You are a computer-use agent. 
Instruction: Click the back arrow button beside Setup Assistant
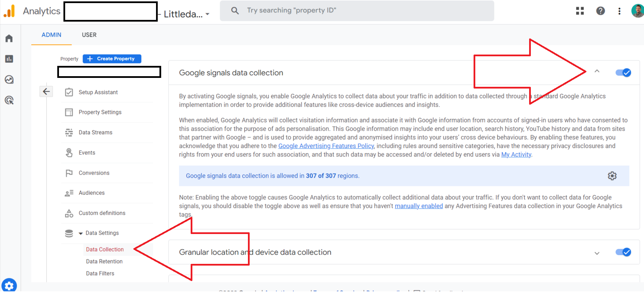coord(46,91)
